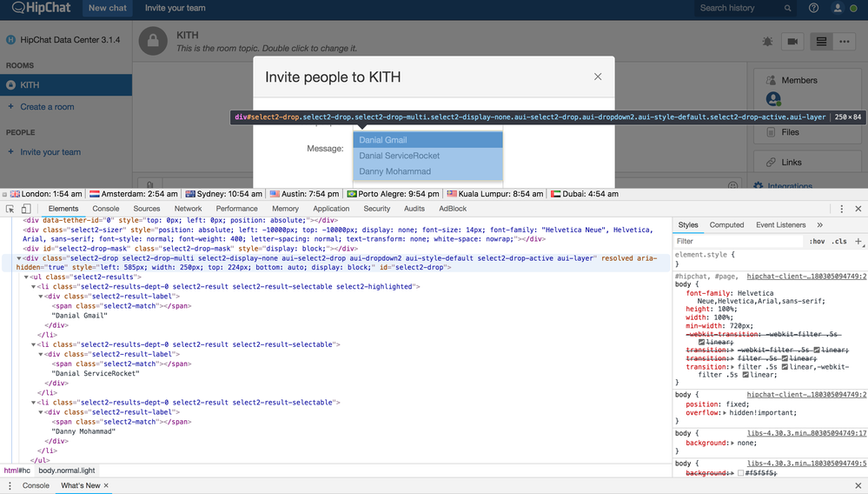Open bezier editor for -webkit-transition linear
Image resolution: width=868 pixels, height=494 pixels.
tap(701, 343)
